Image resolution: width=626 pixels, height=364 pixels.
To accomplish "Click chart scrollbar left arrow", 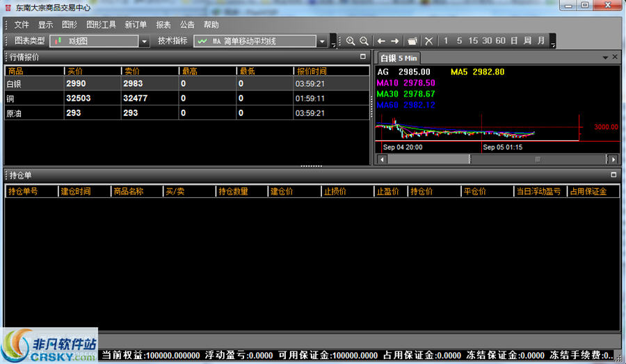I will 382,160.
